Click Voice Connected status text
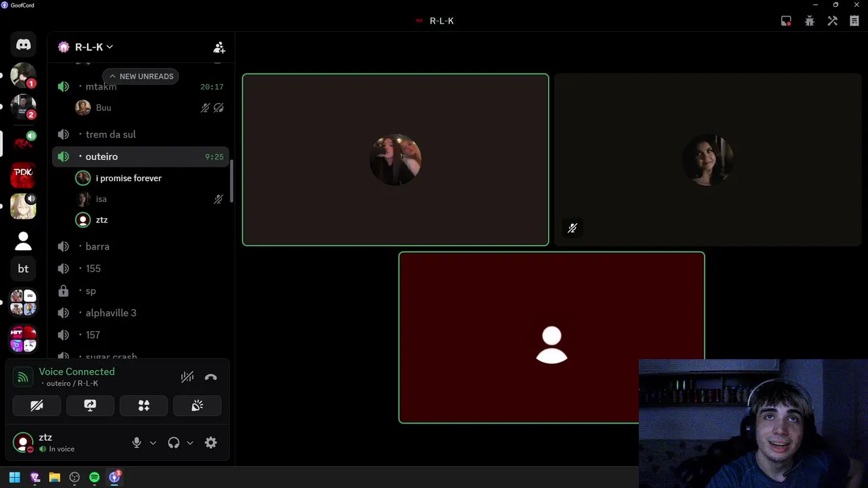Viewport: 868px width, 488px height. coord(77,371)
